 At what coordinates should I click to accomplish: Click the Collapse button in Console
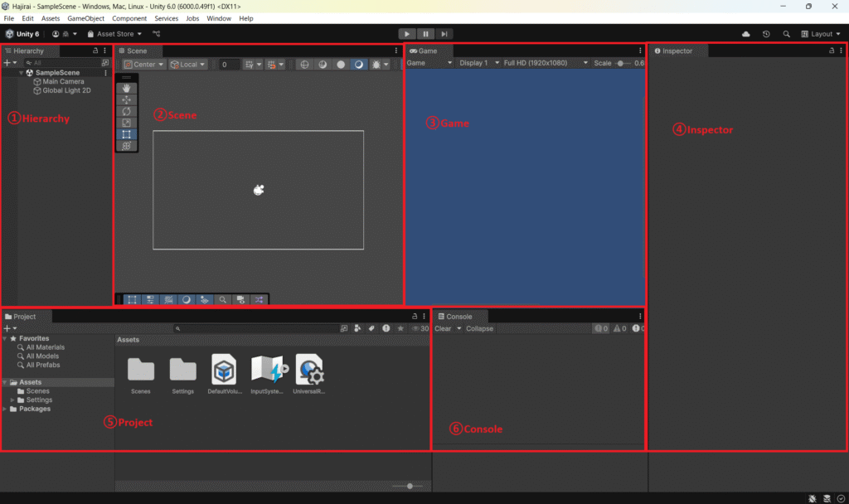[x=480, y=328]
